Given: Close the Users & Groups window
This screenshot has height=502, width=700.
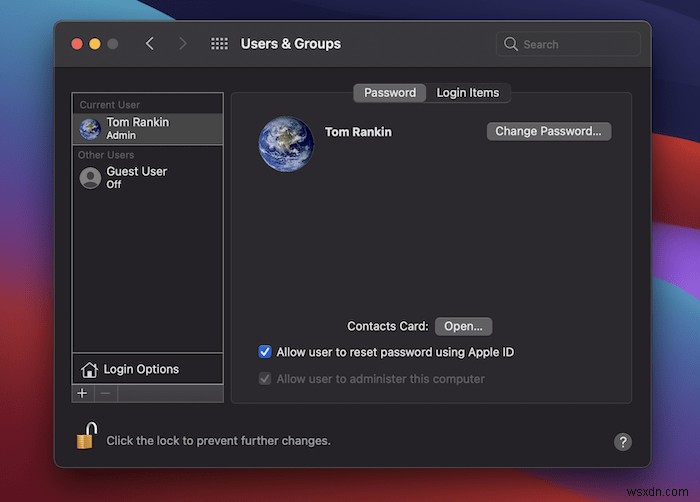Looking at the screenshot, I should coord(77,44).
